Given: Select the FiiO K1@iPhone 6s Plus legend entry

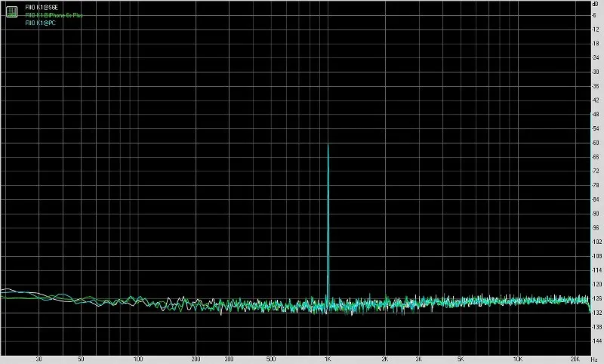Looking at the screenshot, I should (x=54, y=15).
